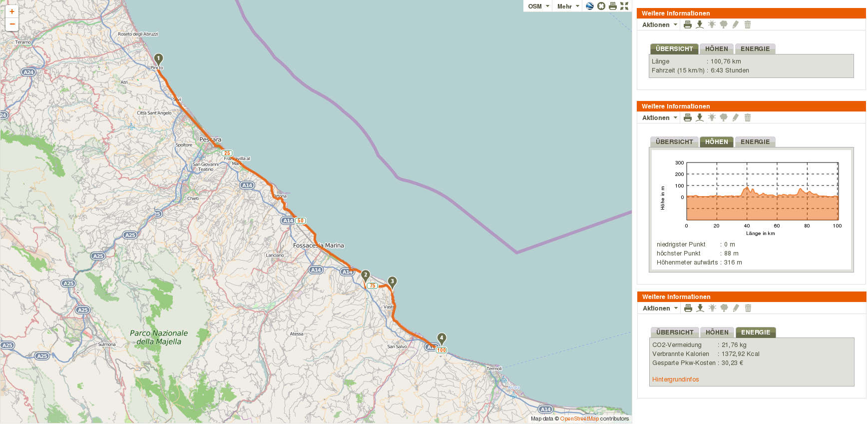Download route in the Länge overview panel

coord(700,24)
